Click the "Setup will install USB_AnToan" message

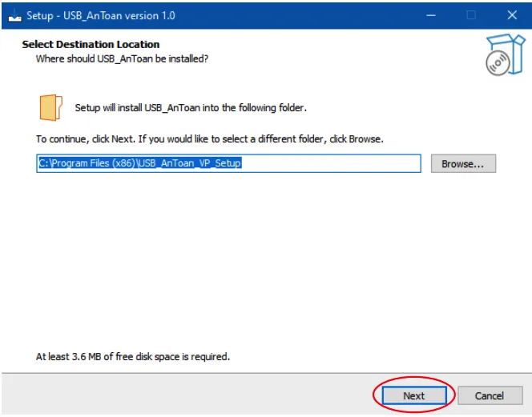pos(191,107)
